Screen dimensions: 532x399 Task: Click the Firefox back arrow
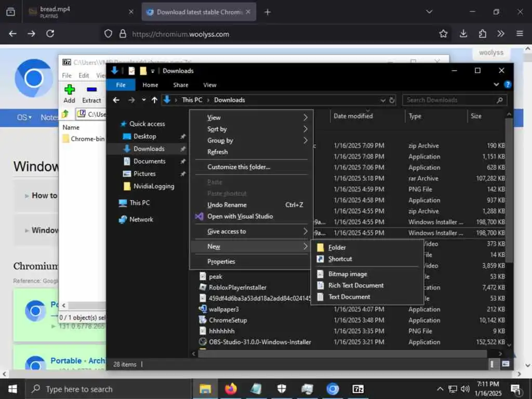(12, 34)
